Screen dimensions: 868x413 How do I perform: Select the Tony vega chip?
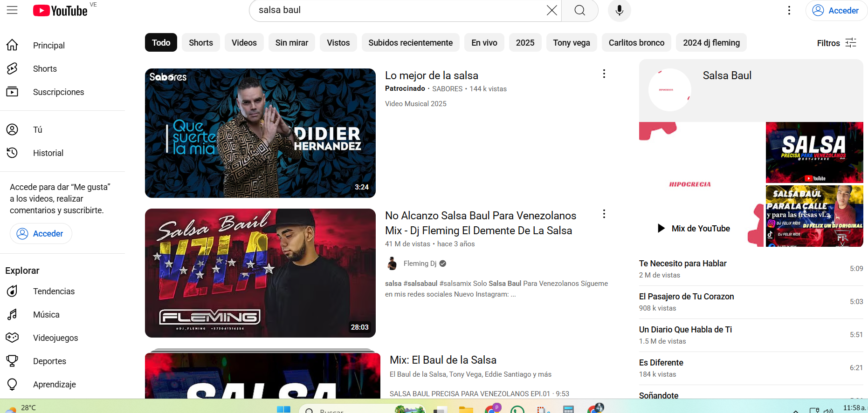572,42
